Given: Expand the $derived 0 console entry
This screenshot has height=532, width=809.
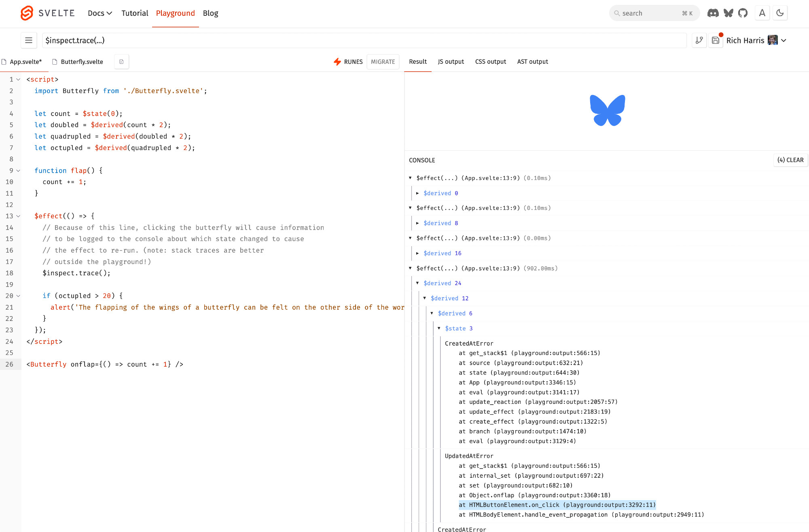Looking at the screenshot, I should pyautogui.click(x=417, y=193).
